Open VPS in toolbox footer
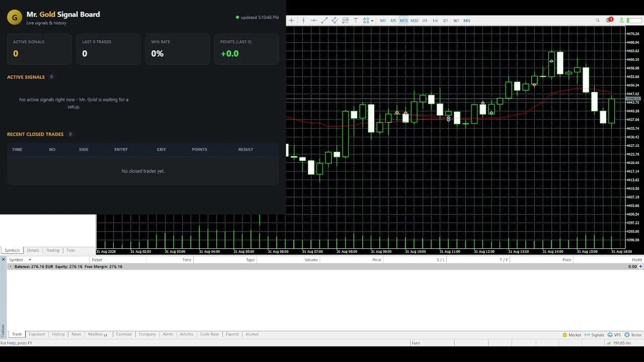This screenshot has height=362, width=644. [614, 335]
